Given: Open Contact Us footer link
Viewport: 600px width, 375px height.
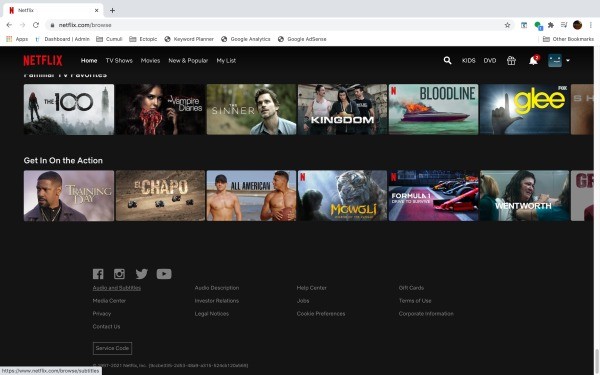Looking at the screenshot, I should (106, 327).
